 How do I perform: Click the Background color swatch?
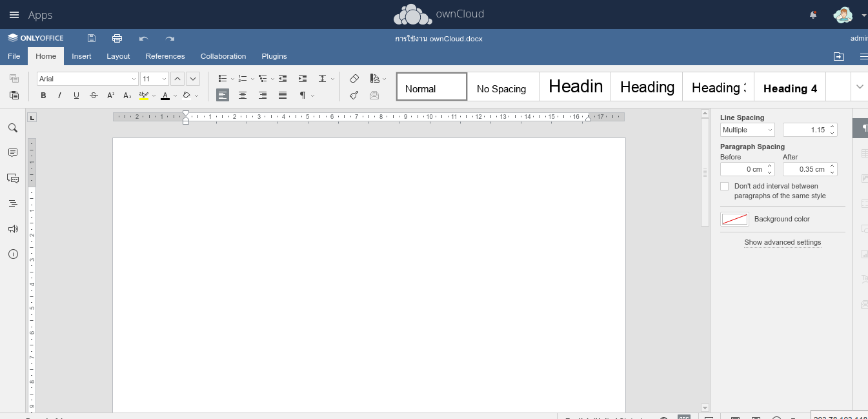734,220
